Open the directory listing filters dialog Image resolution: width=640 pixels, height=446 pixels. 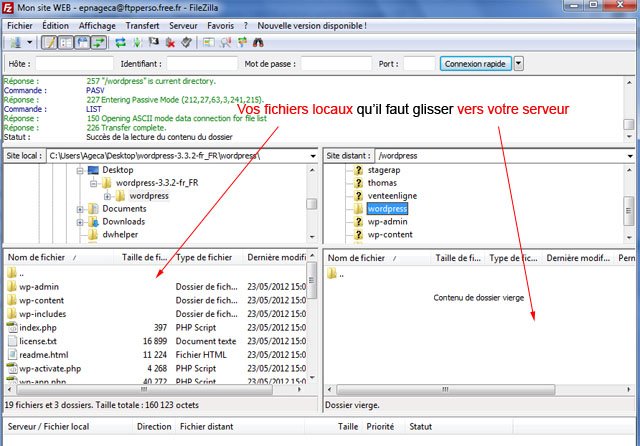click(209, 42)
